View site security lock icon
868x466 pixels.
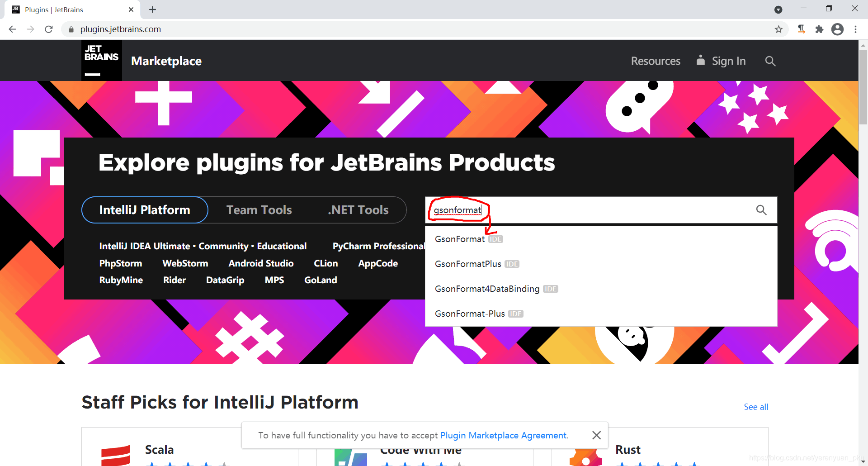71,29
